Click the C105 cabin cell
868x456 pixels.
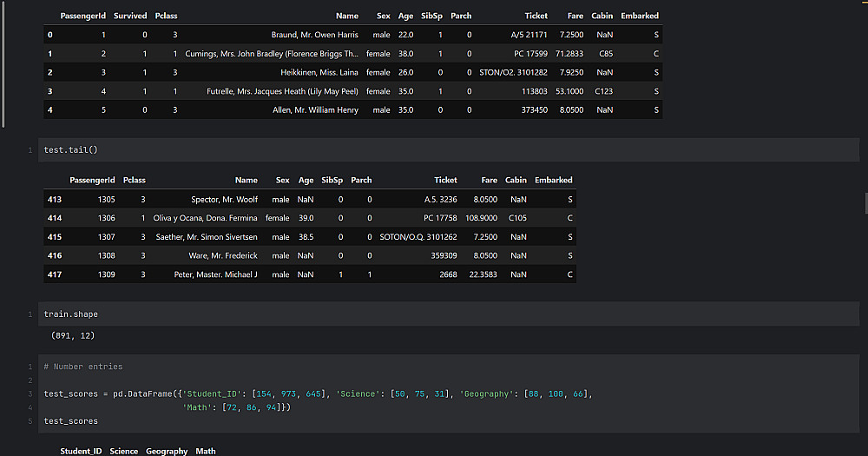pos(517,218)
